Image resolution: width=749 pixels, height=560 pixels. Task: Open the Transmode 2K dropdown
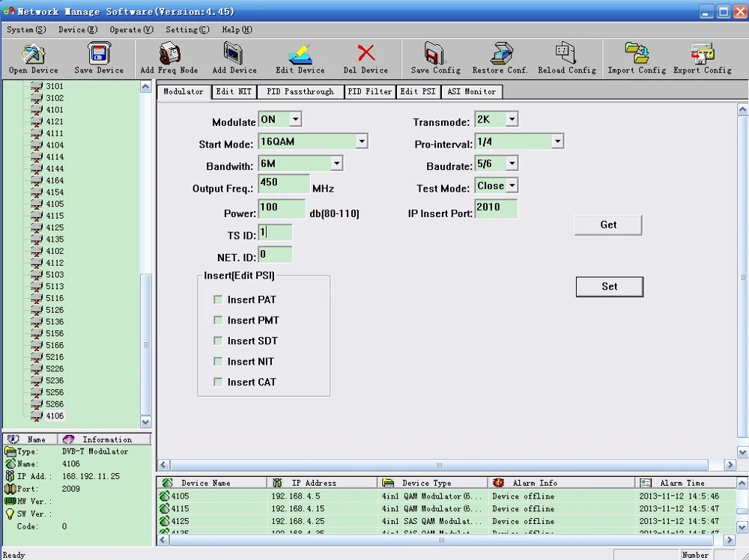pos(512,120)
